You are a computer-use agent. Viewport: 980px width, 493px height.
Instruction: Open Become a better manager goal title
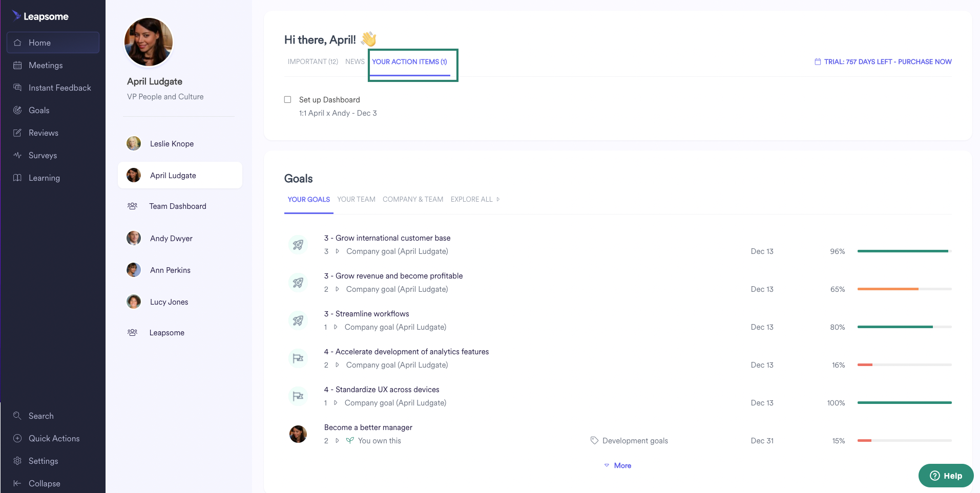[368, 427]
